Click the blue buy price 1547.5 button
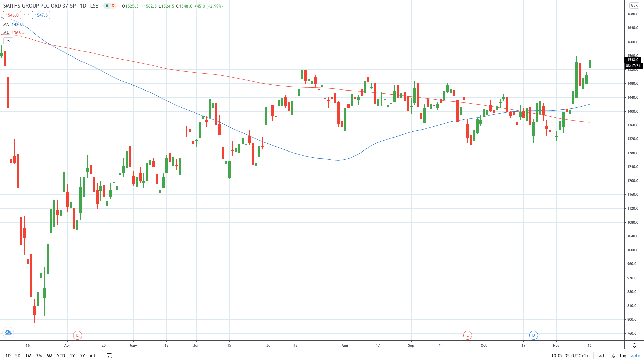The image size is (644, 362). pos(41,15)
